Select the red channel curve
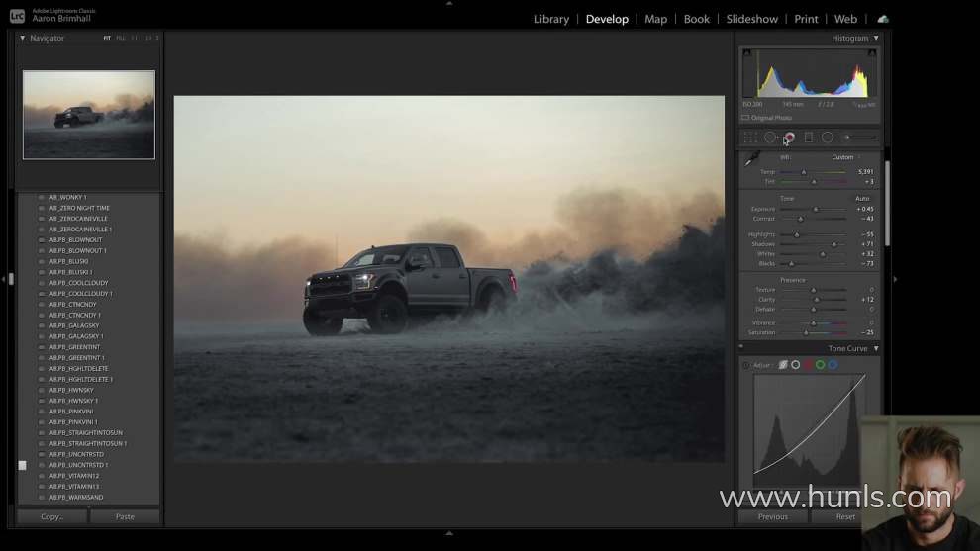This screenshot has width=980, height=551. [x=808, y=365]
